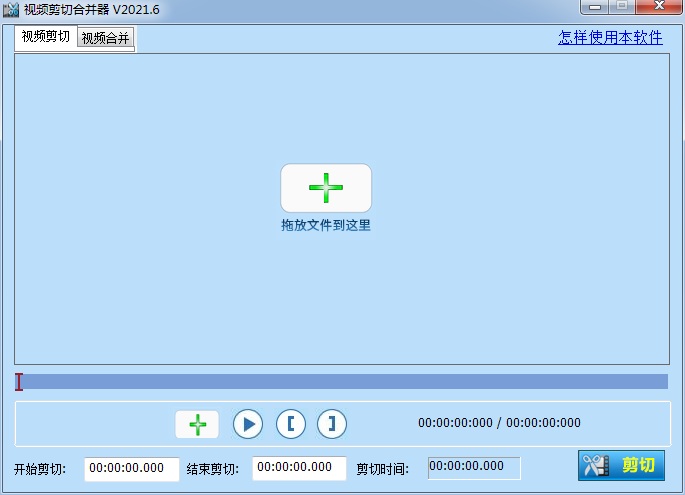Click the app icon in title bar
685x495 pixels.
click(x=11, y=10)
